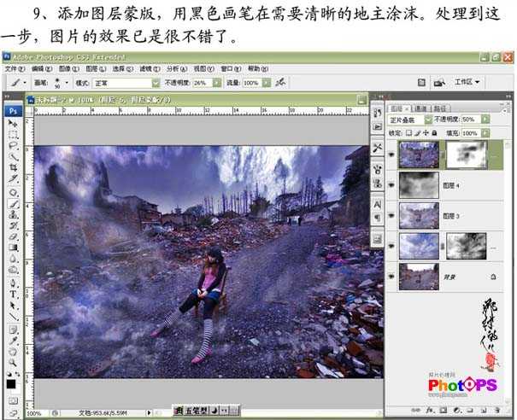
Task: Open the 文件(F) menu
Action: click(15, 69)
